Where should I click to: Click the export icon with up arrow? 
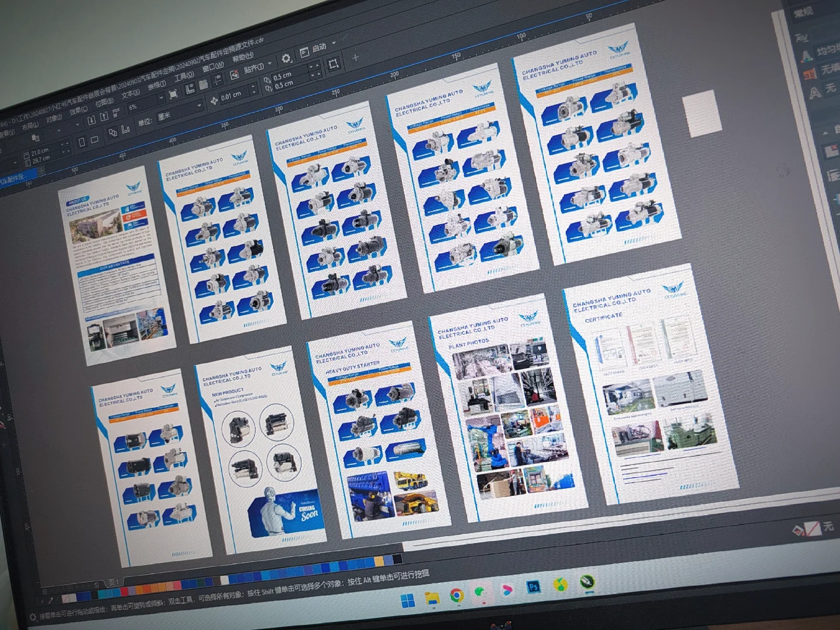(x=103, y=117)
